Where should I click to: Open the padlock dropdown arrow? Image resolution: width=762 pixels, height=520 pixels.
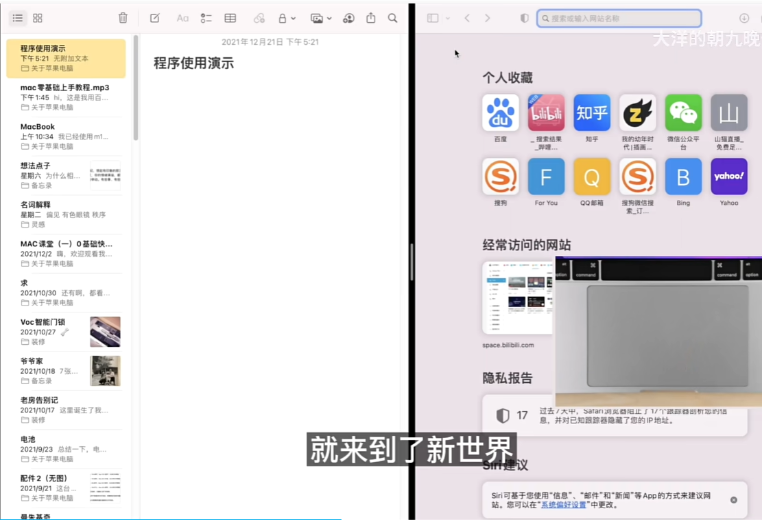[x=294, y=19]
